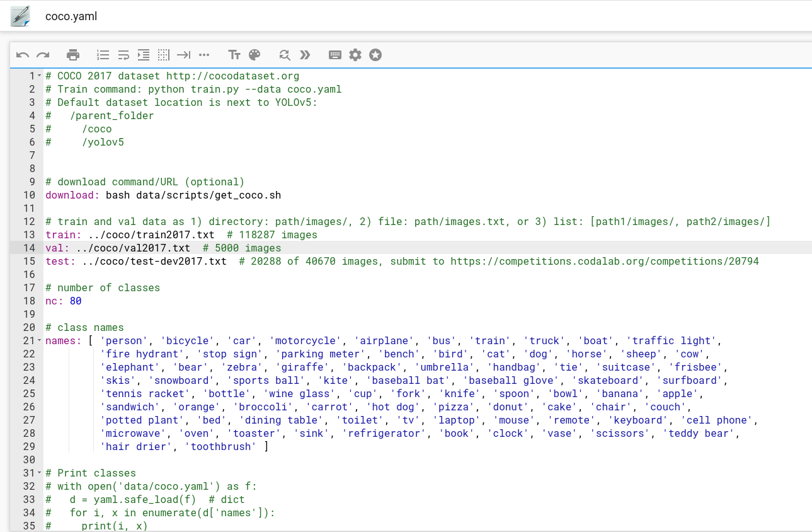The image size is (812, 532).
Task: Open editor settings with the gear icon
Action: click(x=355, y=55)
